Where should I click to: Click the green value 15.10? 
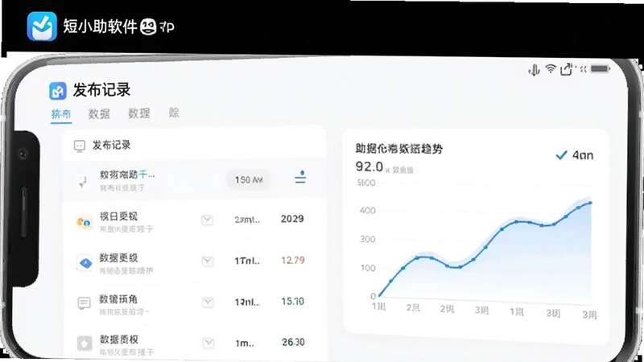coord(293,301)
